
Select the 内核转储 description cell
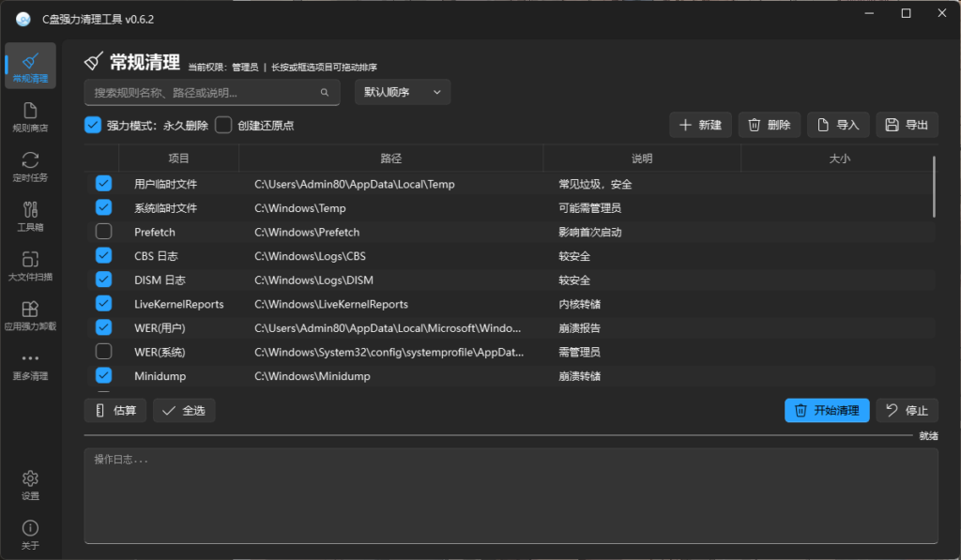(580, 304)
